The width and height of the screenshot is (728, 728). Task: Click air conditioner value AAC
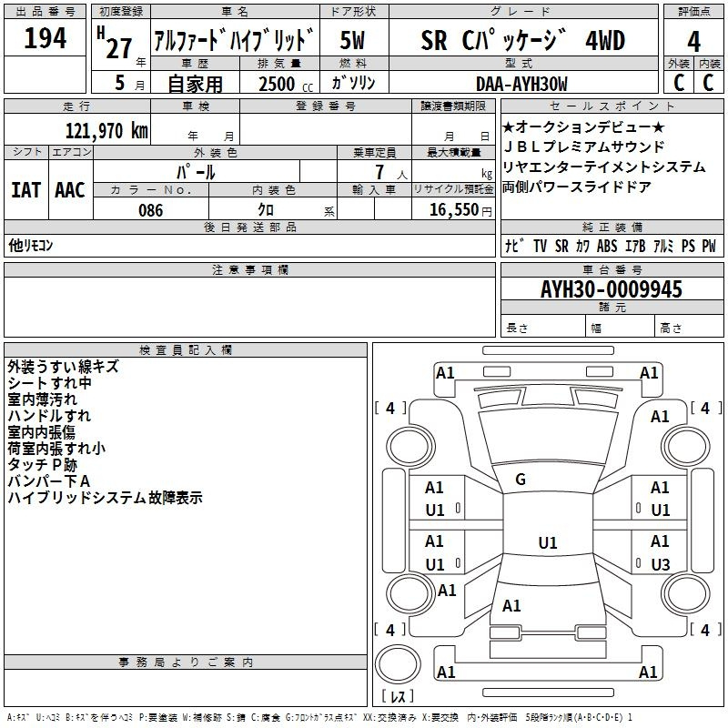click(x=70, y=190)
